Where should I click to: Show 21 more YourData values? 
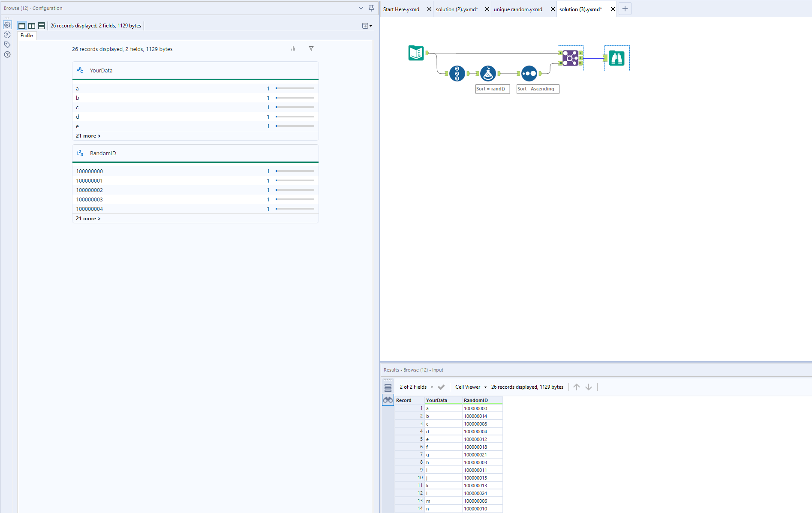click(x=88, y=135)
